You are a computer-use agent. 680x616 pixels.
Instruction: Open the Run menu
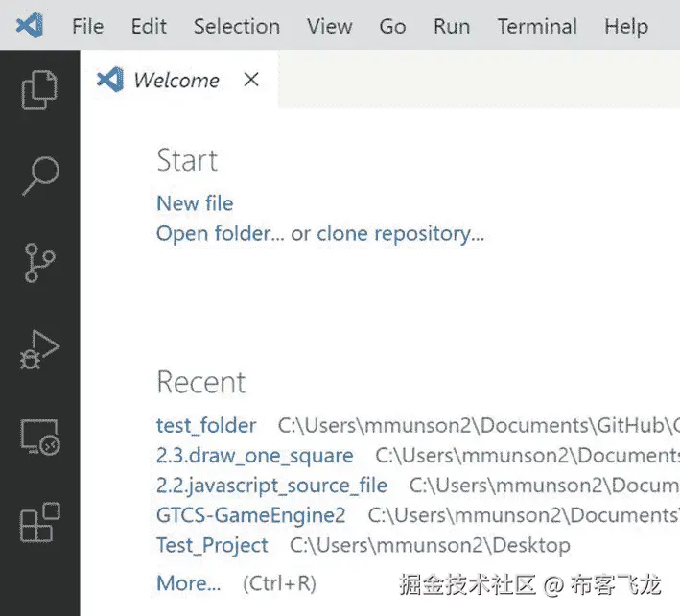pyautogui.click(x=452, y=27)
